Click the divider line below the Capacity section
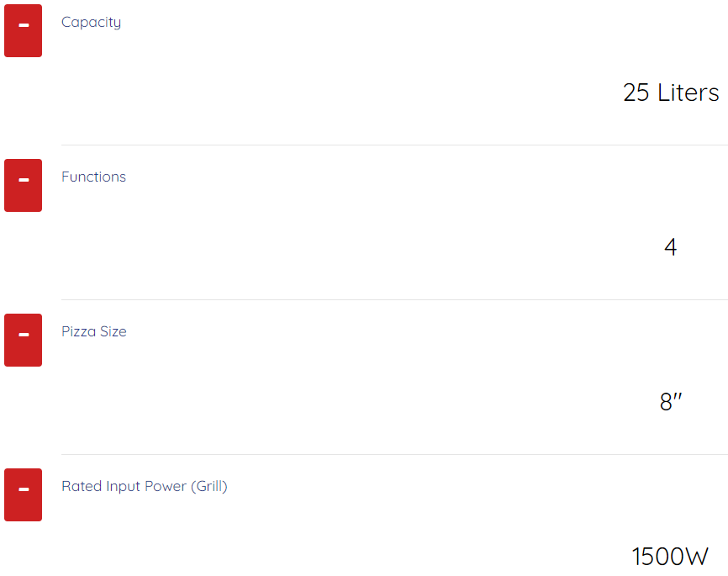 pos(393,145)
